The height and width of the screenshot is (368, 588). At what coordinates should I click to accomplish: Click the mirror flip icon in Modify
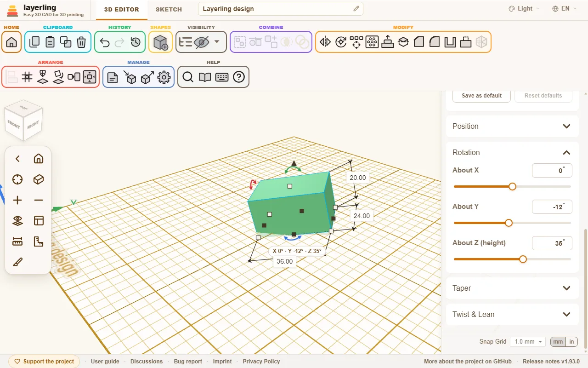pos(325,42)
